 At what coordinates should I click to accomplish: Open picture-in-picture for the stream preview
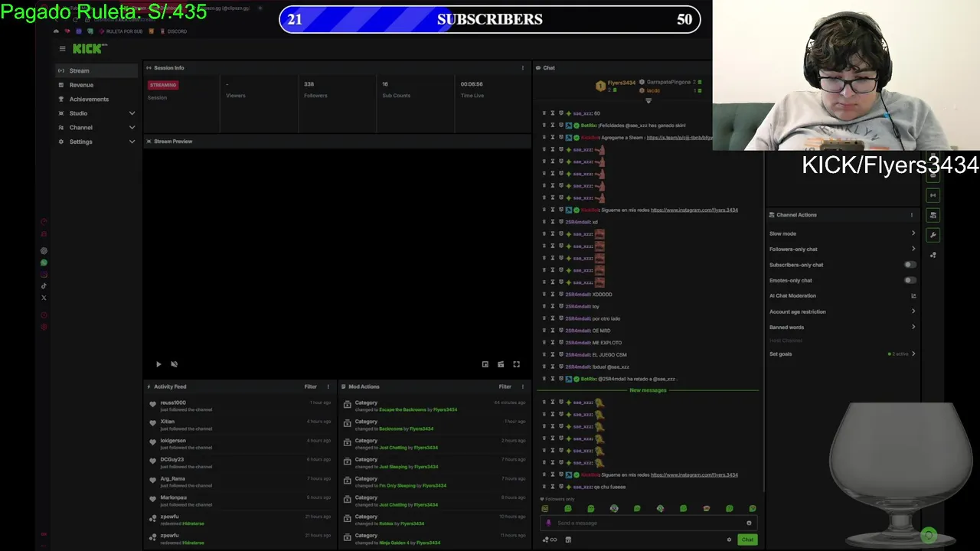tap(485, 364)
